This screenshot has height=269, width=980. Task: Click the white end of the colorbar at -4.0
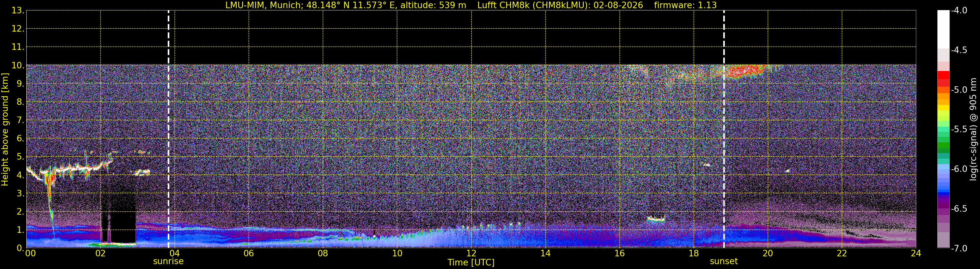pos(943,29)
